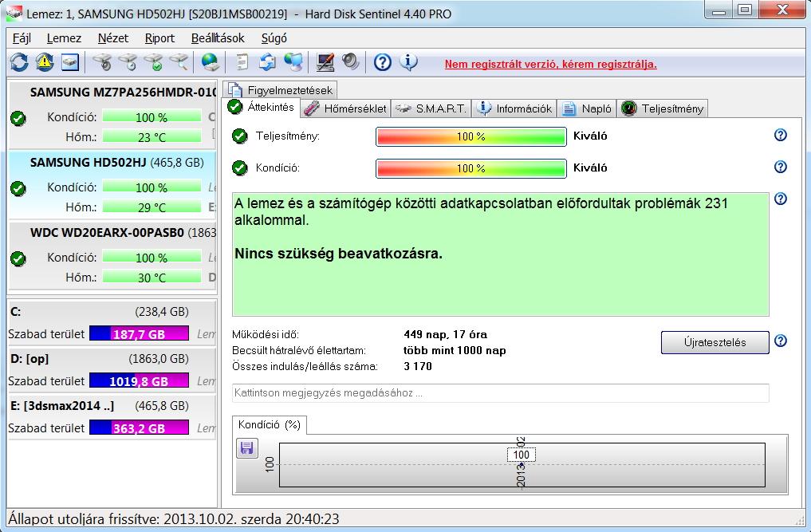This screenshot has height=532, width=811.
Task: Click the Nincs szükség beavatkozásra message
Action: pyautogui.click(x=338, y=254)
